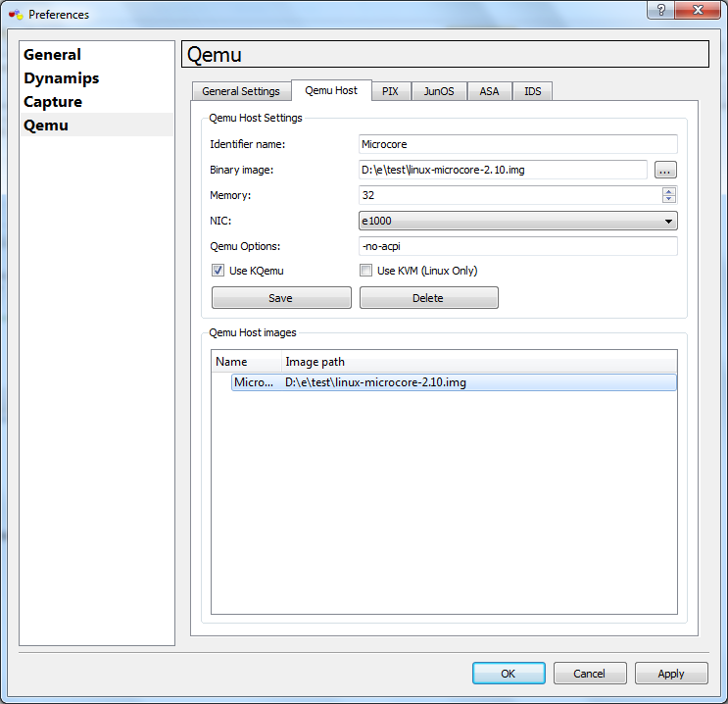728x704 pixels.
Task: Save the Qemu host settings
Action: [281, 298]
